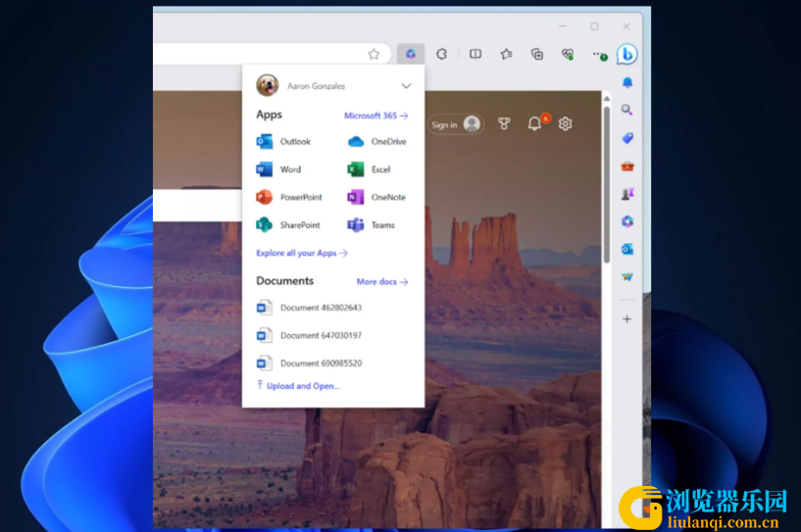Launch SharePoint from Apps list
The width and height of the screenshot is (801, 532).
tap(288, 224)
